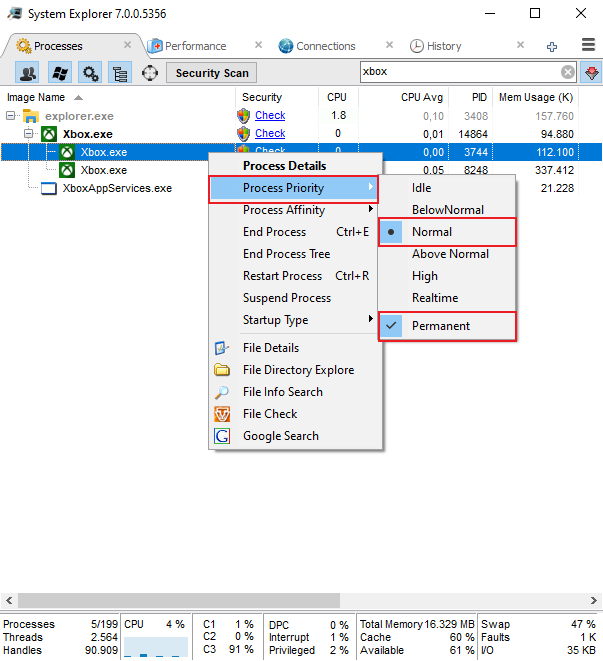Set priority to Above Normal

pyautogui.click(x=447, y=254)
